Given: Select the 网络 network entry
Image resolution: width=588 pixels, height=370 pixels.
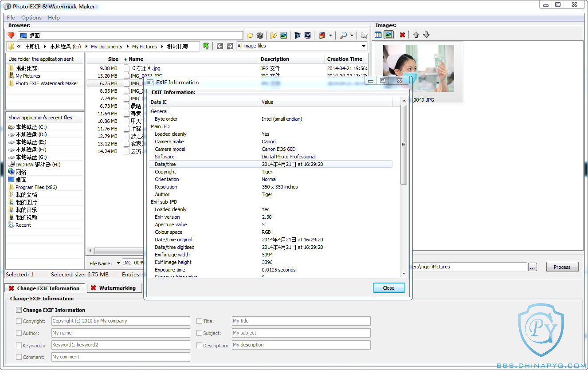Looking at the screenshot, I should tap(21, 172).
